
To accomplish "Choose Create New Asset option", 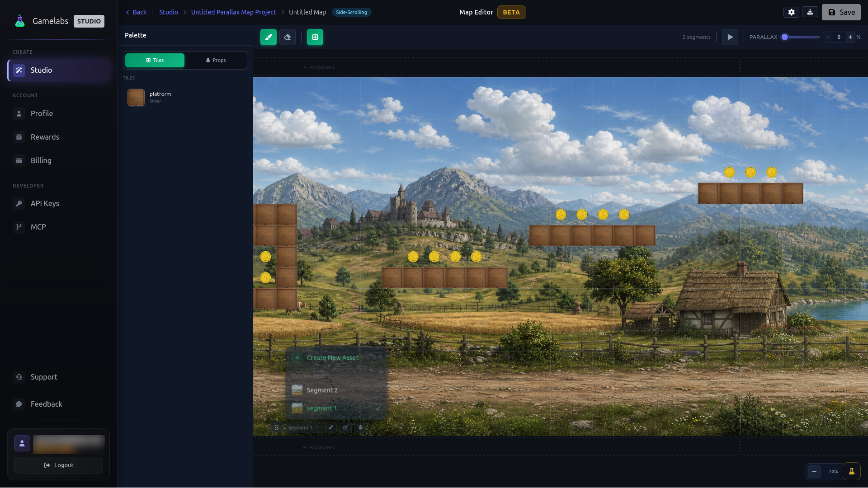I will (336, 357).
